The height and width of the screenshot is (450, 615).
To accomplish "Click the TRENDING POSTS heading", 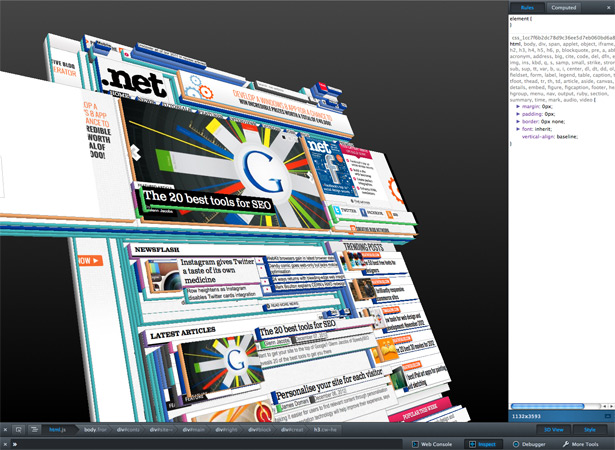I will [x=363, y=247].
